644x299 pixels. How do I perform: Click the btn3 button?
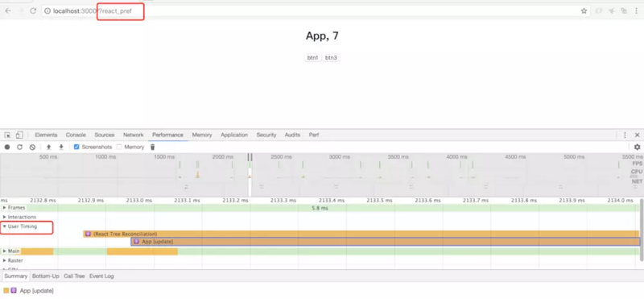click(x=331, y=57)
